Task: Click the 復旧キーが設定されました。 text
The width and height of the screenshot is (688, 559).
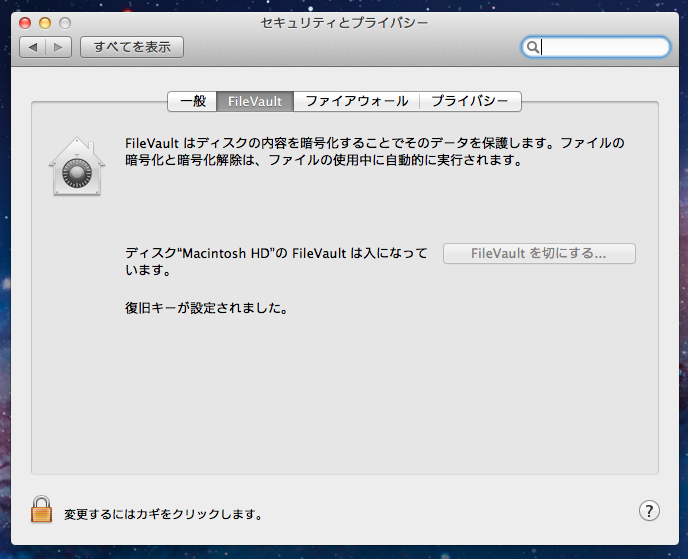Action: pos(207,308)
